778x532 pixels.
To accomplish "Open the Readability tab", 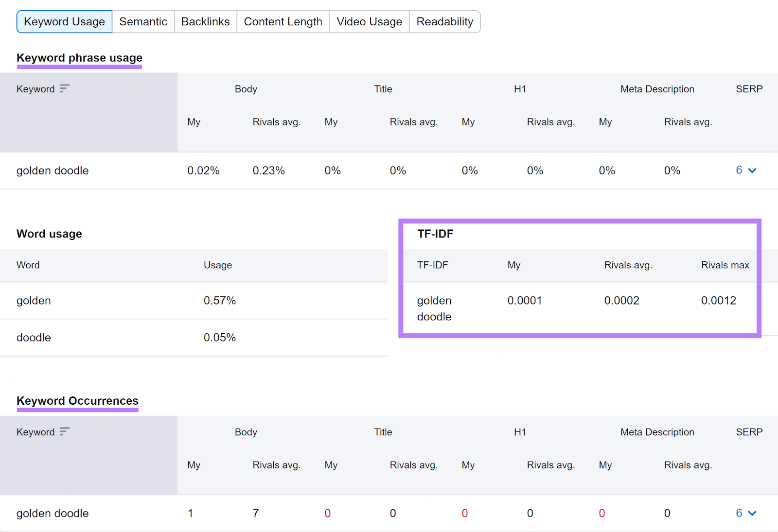I will (445, 21).
